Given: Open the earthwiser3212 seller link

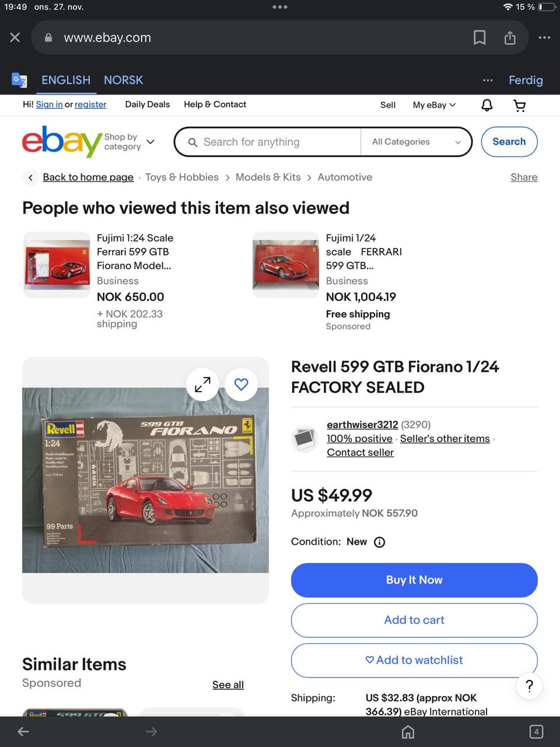Looking at the screenshot, I should click(x=362, y=424).
